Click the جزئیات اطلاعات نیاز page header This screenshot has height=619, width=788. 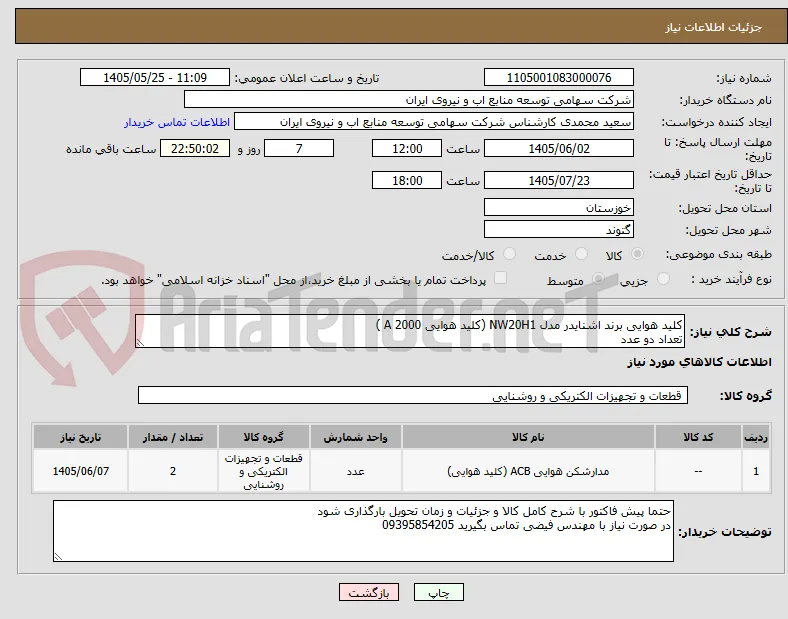[714, 27]
